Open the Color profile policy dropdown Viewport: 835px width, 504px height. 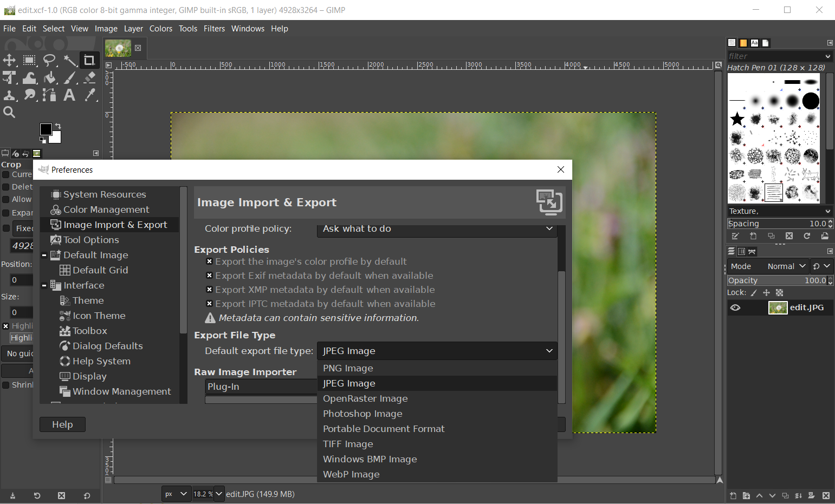click(437, 229)
